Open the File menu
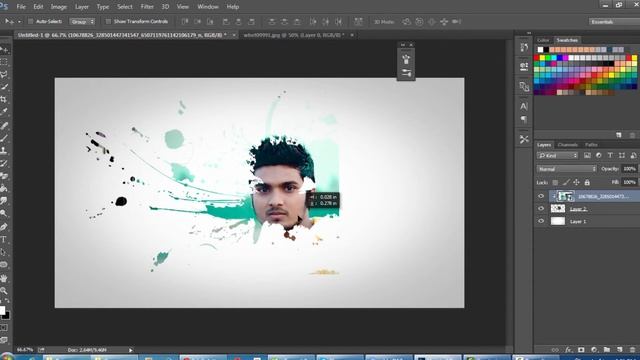This screenshot has height=360, width=640. (21, 7)
